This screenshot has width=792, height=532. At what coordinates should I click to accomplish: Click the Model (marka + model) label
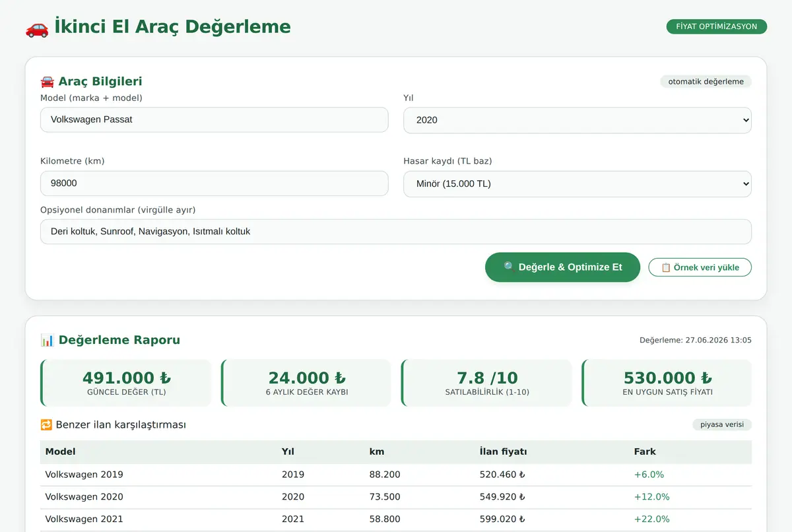click(91, 98)
